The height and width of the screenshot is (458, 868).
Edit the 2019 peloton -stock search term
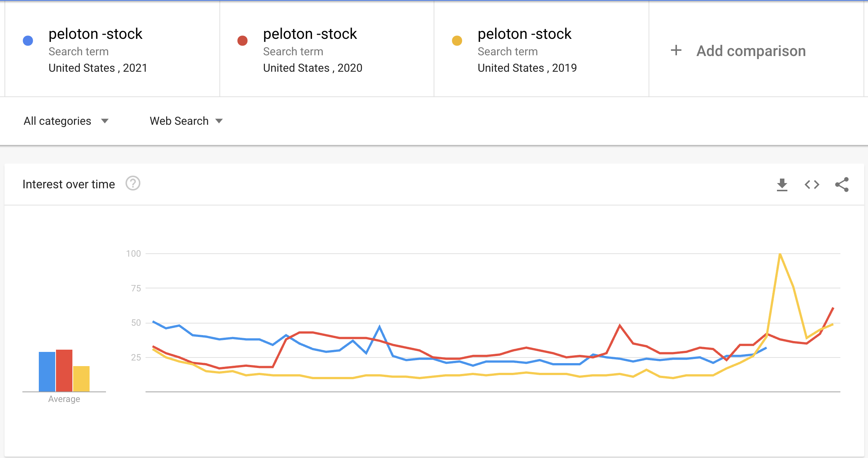click(x=524, y=34)
